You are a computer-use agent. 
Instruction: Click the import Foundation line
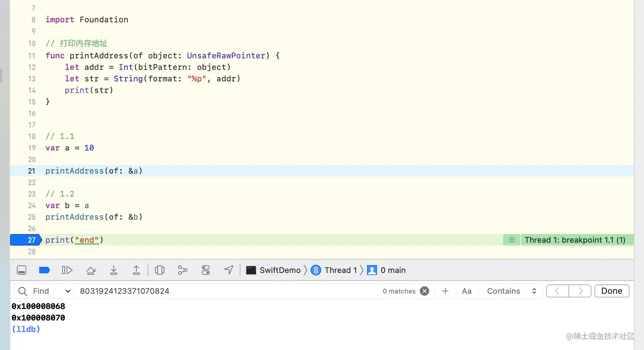[x=87, y=20]
